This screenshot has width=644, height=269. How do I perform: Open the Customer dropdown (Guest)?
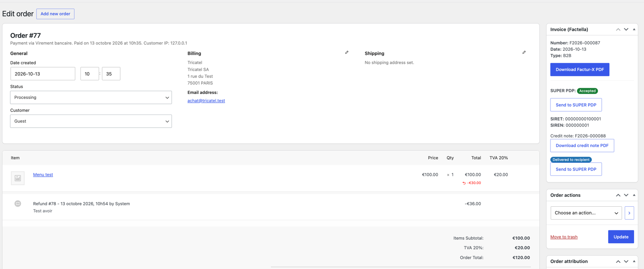click(91, 121)
